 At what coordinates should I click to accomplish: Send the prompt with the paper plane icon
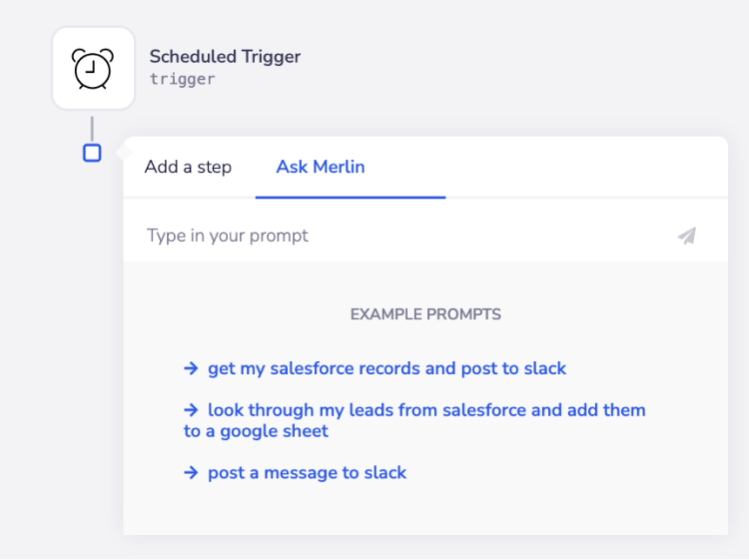687,236
